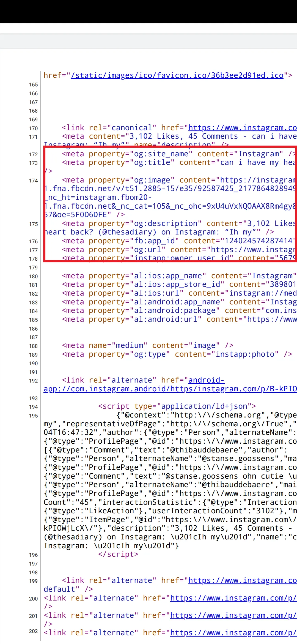The width and height of the screenshot is (297, 644).
Task: Click the "LikeAction" userInteractionCount 3102 text
Action: click(170, 511)
